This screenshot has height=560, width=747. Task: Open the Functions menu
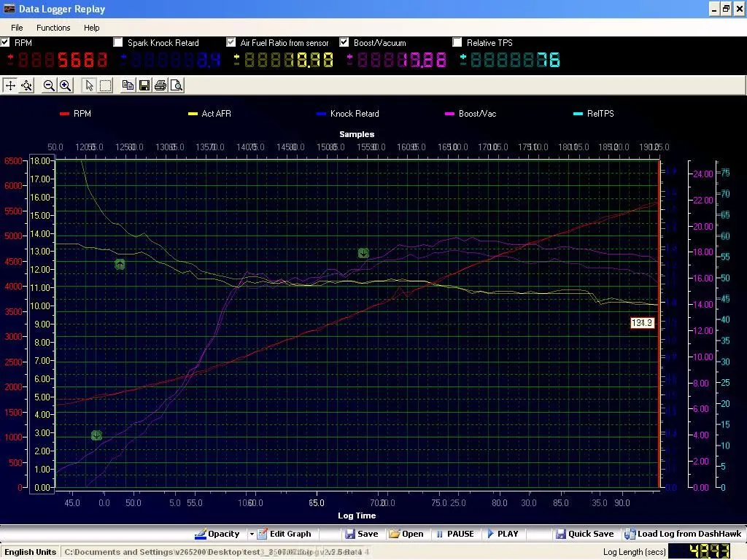click(53, 28)
